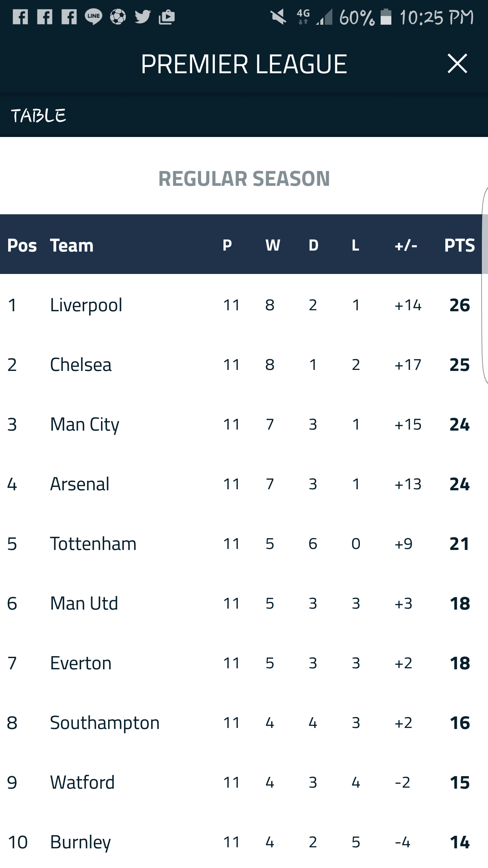Tap the soccer ball notification icon

click(x=118, y=17)
